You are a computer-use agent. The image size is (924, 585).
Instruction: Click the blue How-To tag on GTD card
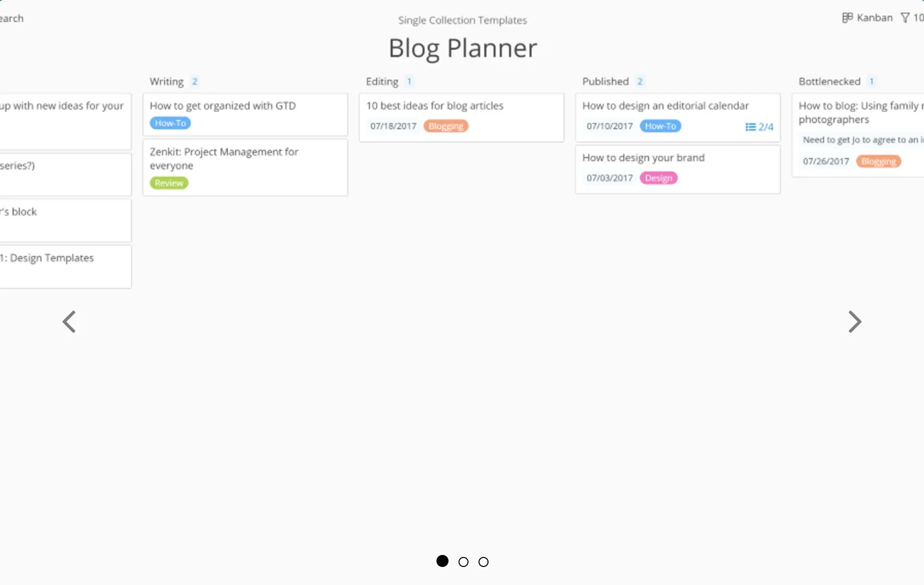(170, 123)
